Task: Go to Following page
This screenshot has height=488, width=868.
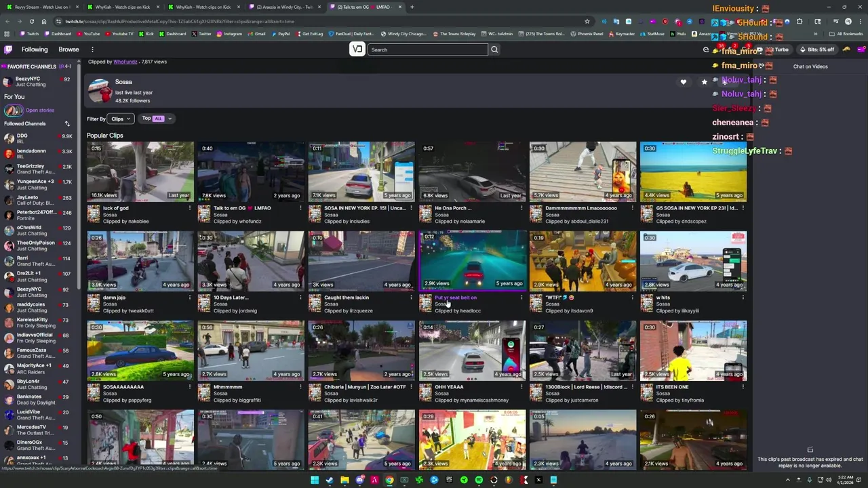Action: point(35,49)
